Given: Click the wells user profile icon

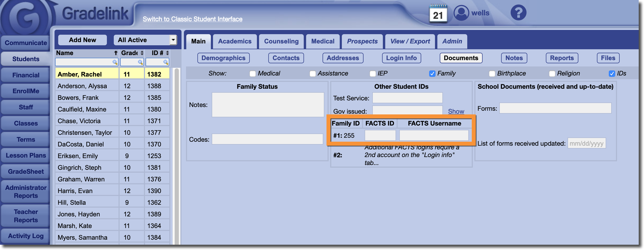Looking at the screenshot, I should [x=461, y=13].
